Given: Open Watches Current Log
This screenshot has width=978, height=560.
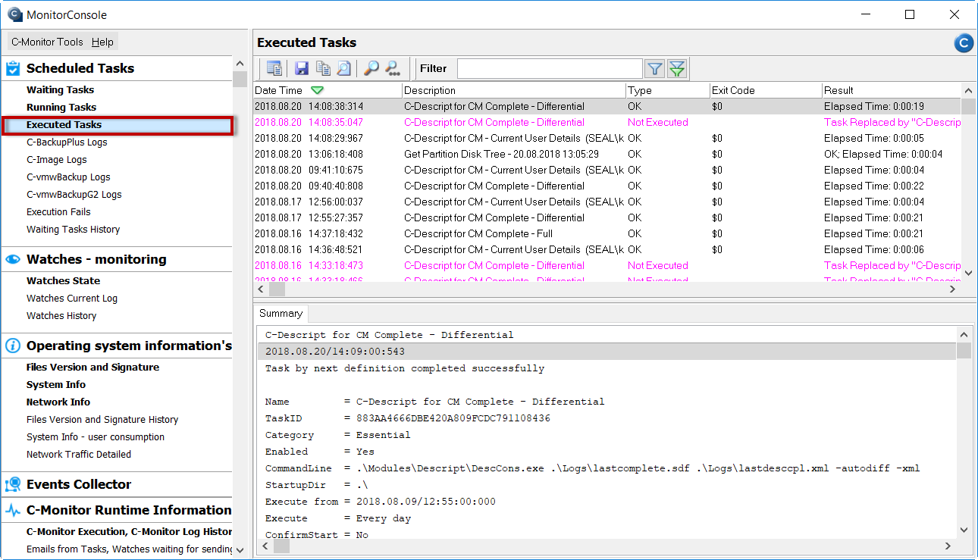Looking at the screenshot, I should [x=72, y=298].
